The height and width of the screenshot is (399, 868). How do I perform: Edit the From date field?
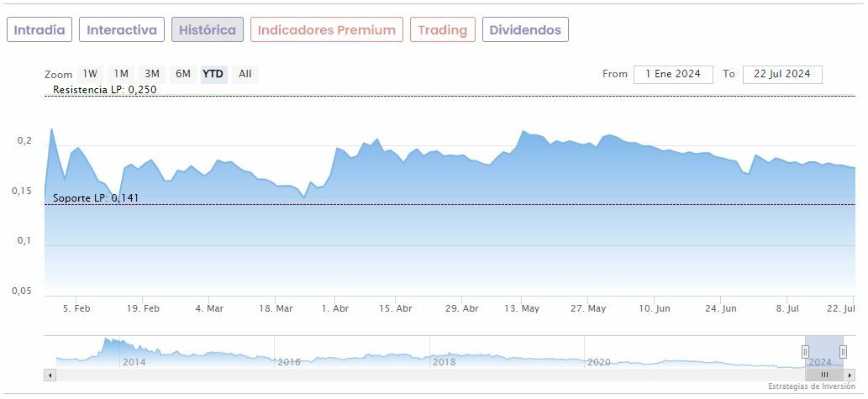[673, 74]
